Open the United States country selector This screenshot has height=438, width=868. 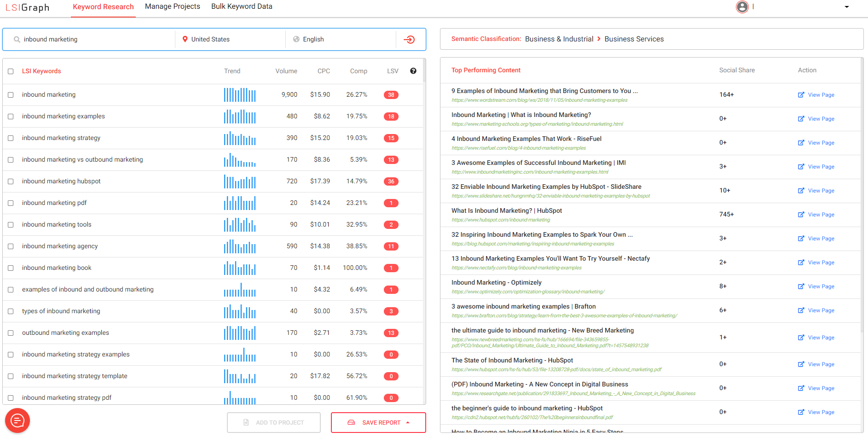[230, 39]
